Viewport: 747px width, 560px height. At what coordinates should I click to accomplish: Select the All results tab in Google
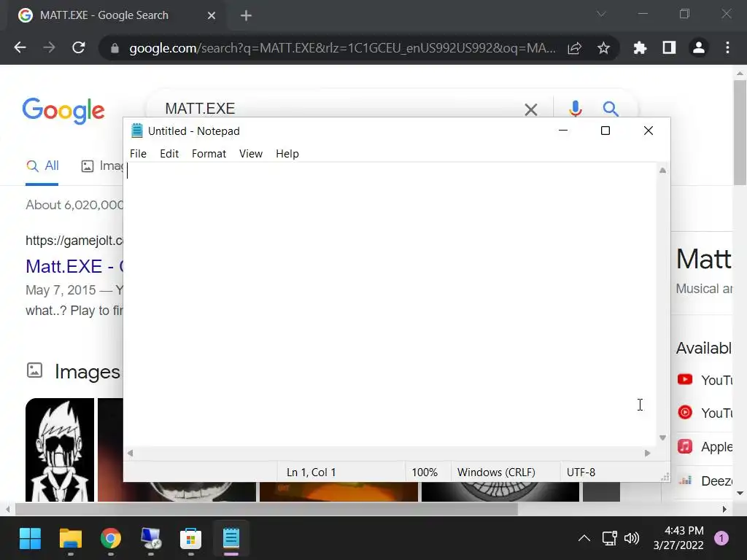tap(42, 166)
